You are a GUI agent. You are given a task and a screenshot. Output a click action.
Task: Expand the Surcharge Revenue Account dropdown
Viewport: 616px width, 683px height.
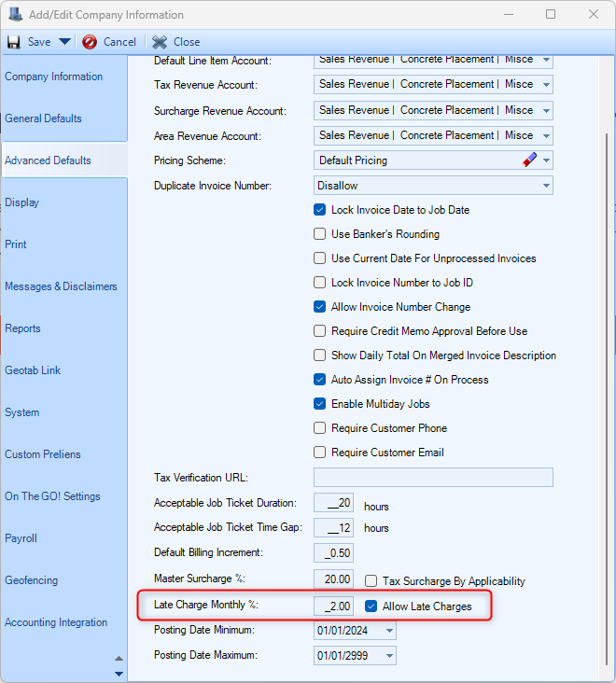coord(546,111)
